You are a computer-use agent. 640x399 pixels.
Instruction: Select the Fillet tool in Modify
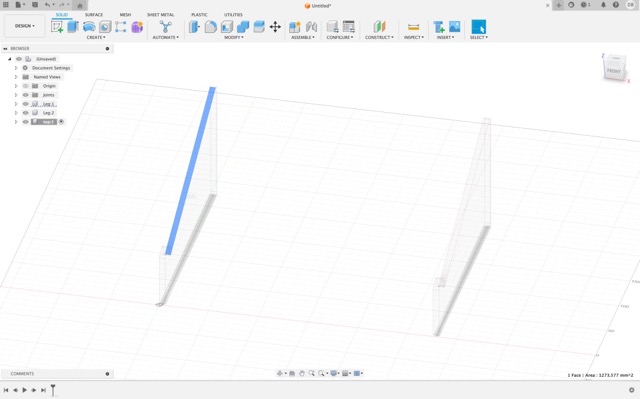pos(211,27)
